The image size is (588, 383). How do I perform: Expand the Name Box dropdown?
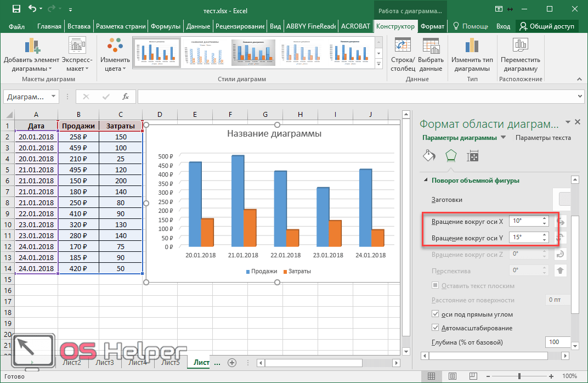tap(53, 97)
